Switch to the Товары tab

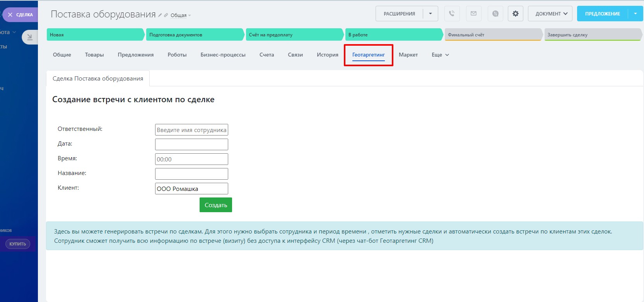coord(94,55)
